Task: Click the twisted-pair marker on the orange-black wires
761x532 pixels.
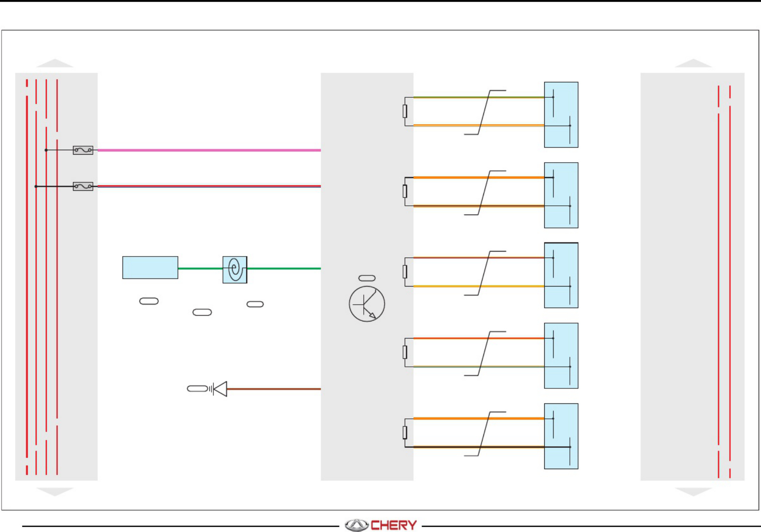Action: (x=485, y=434)
